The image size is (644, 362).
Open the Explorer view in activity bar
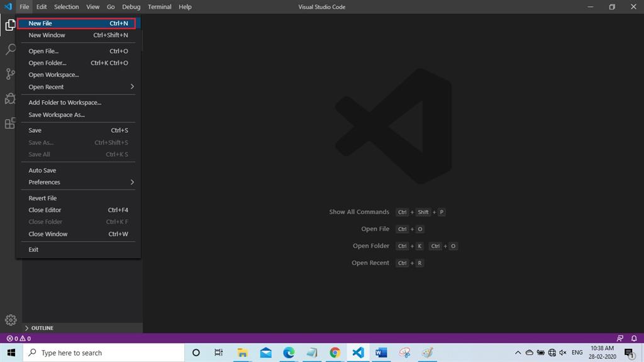pos(10,25)
